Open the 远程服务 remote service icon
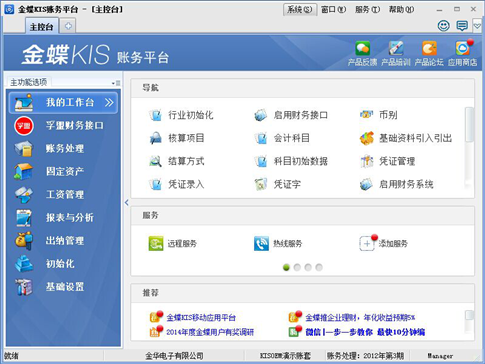This screenshot has height=364, width=485. pyautogui.click(x=156, y=243)
